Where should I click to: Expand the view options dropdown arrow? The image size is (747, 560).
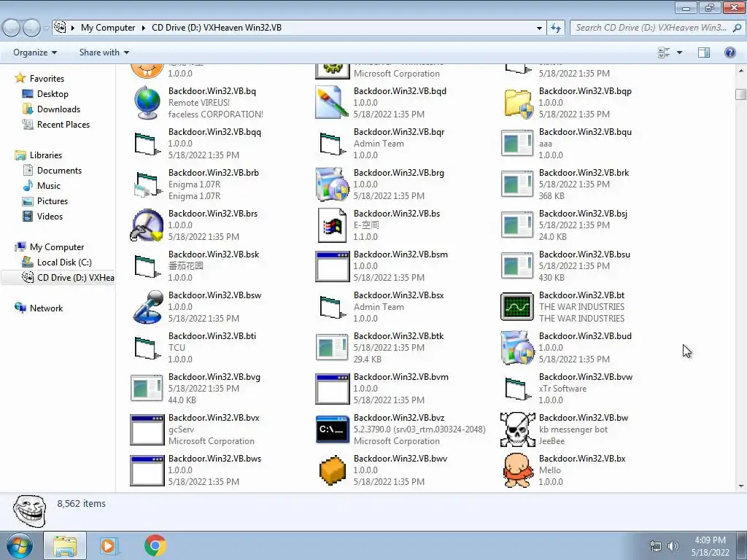679,52
